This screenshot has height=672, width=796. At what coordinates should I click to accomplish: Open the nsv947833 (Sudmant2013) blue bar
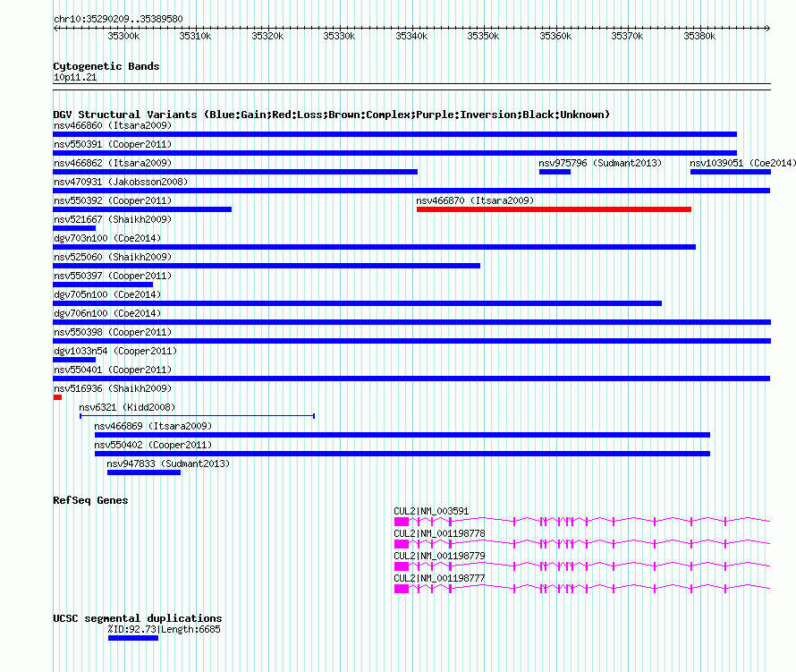pyautogui.click(x=144, y=472)
